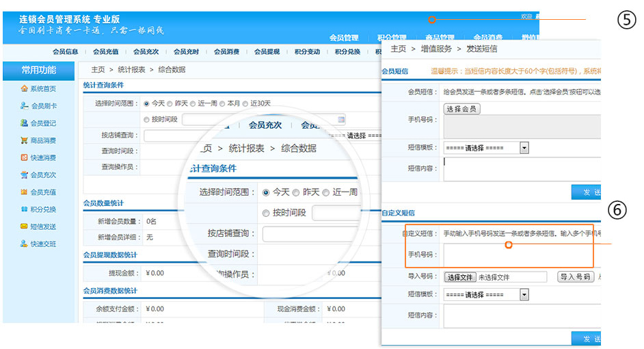This screenshot has height=349, width=644.
Task: Click the 提现金额 value ¥0.00
Action: (155, 273)
